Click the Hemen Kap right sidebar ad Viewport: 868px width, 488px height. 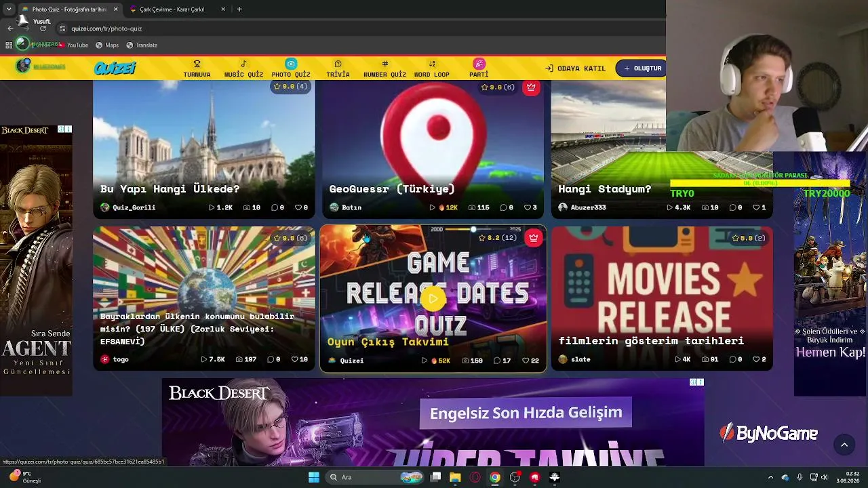coord(831,274)
